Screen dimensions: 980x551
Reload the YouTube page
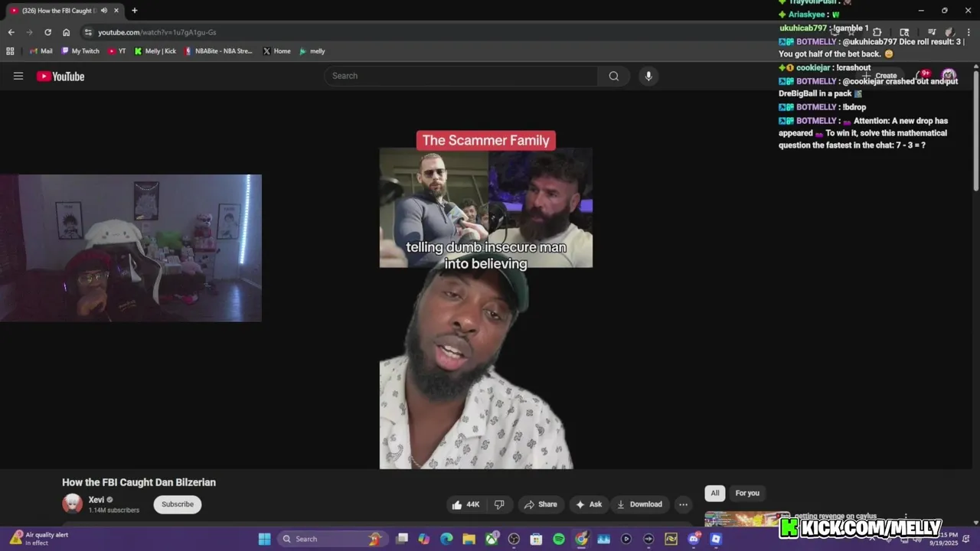(47, 32)
